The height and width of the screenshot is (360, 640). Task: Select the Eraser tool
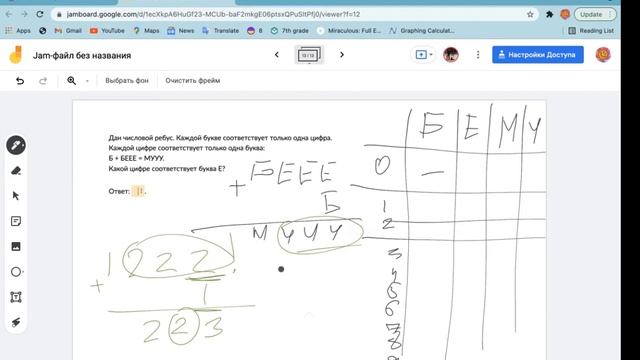coord(16,171)
